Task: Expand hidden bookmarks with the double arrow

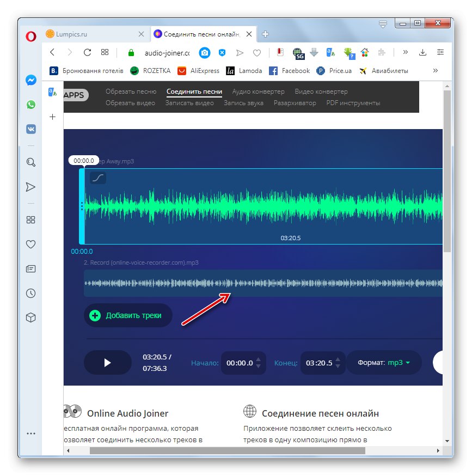Action: coord(436,71)
